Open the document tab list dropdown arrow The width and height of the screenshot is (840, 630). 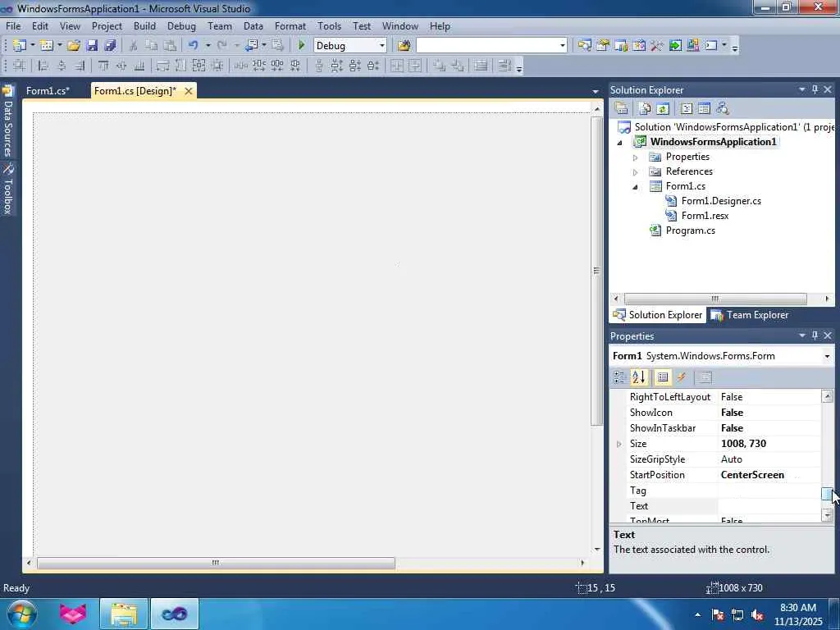[x=596, y=92]
